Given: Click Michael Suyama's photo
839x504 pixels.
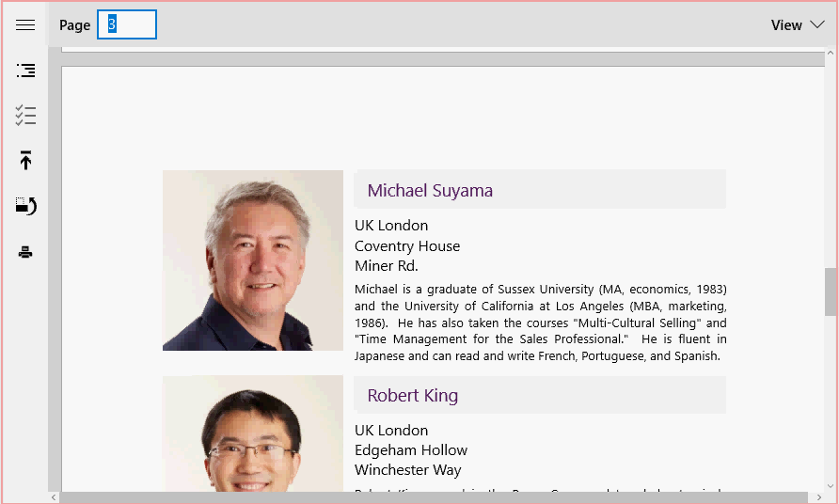Looking at the screenshot, I should click(253, 260).
